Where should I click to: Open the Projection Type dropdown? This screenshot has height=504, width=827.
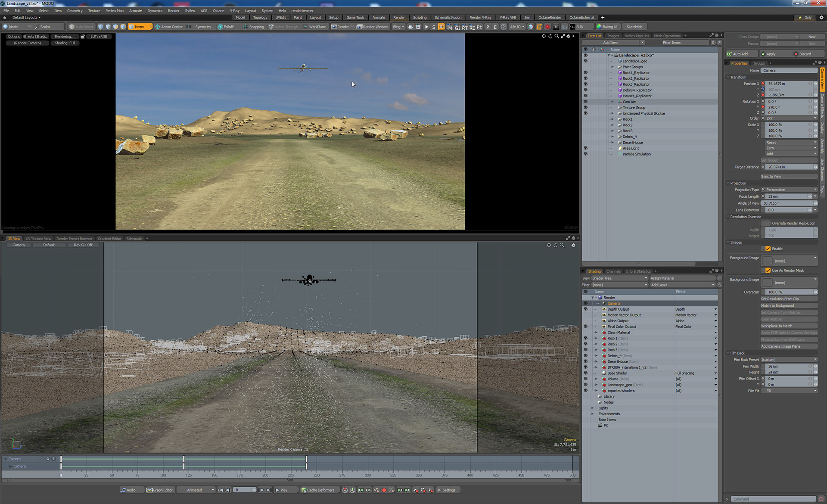[790, 190]
